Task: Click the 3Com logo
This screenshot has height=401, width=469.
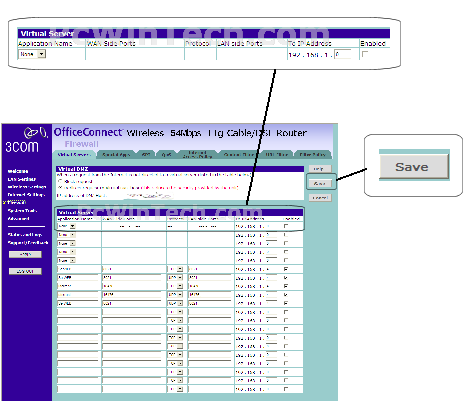Action: point(26,140)
